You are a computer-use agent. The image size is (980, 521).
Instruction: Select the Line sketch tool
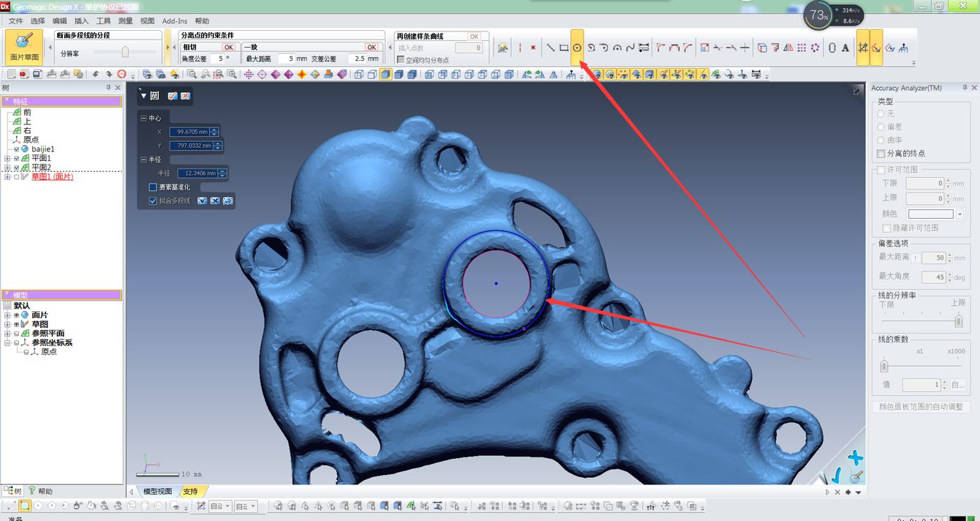tap(550, 48)
